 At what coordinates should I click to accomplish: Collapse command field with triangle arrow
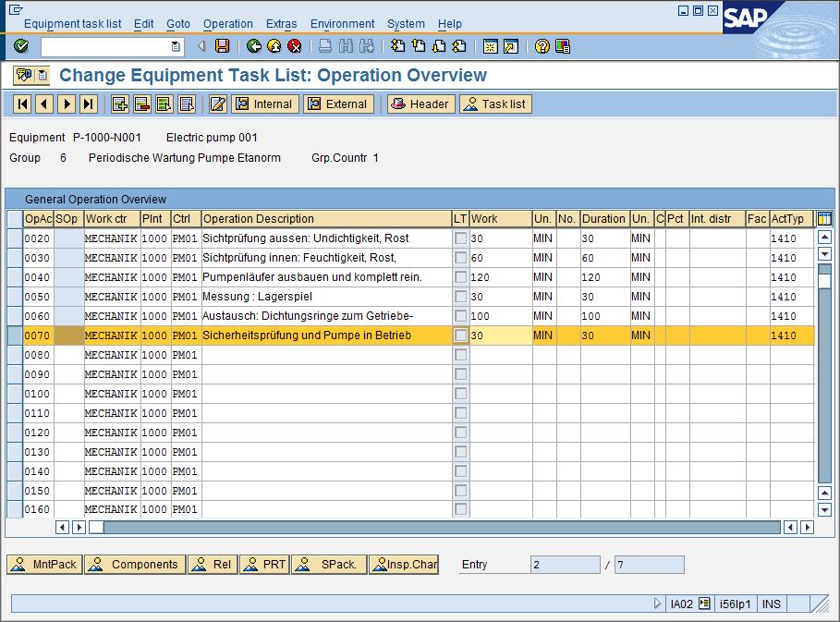pyautogui.click(x=202, y=46)
